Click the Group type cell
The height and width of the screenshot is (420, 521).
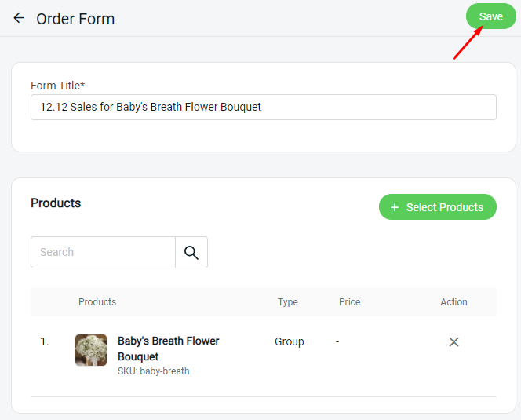tap(290, 341)
